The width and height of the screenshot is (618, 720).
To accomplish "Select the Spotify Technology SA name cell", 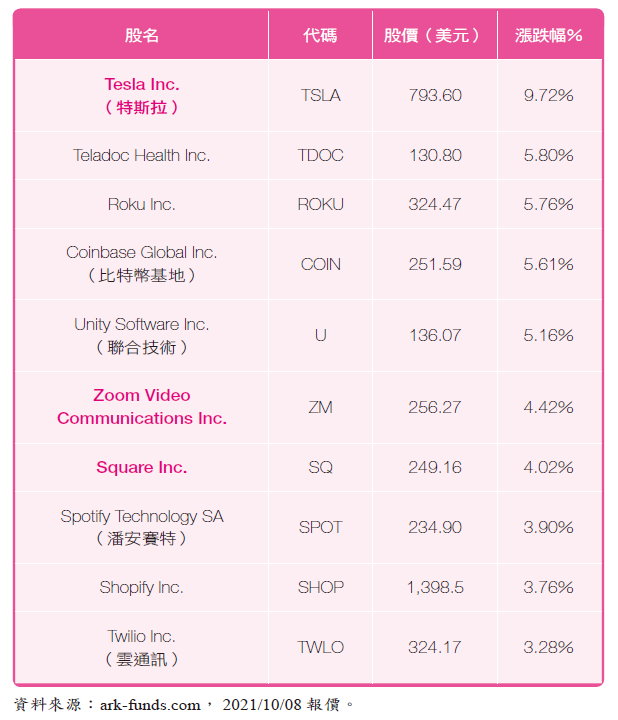I will click(x=141, y=527).
